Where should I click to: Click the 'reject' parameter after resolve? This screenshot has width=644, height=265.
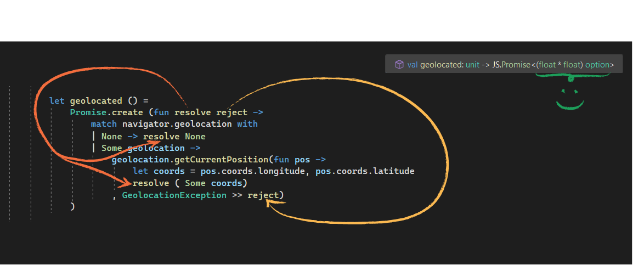231,112
